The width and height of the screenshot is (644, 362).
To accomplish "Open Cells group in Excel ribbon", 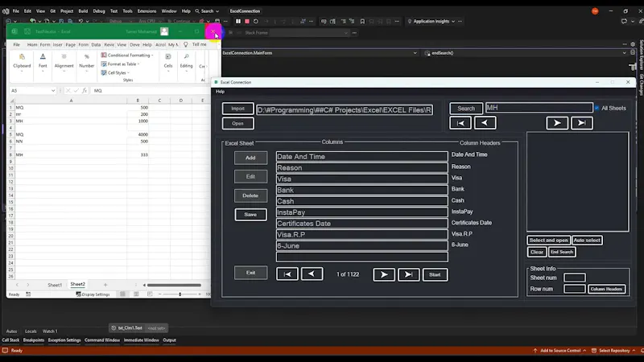I will 168,63.
